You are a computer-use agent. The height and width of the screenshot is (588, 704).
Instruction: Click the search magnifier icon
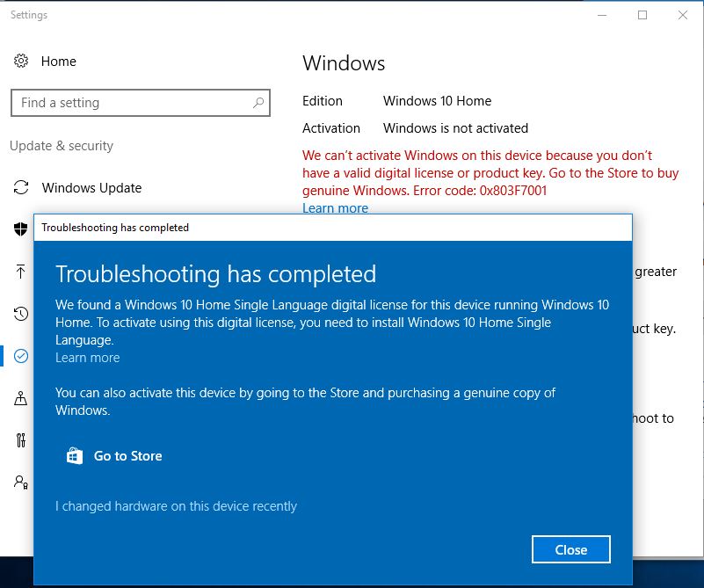click(258, 103)
